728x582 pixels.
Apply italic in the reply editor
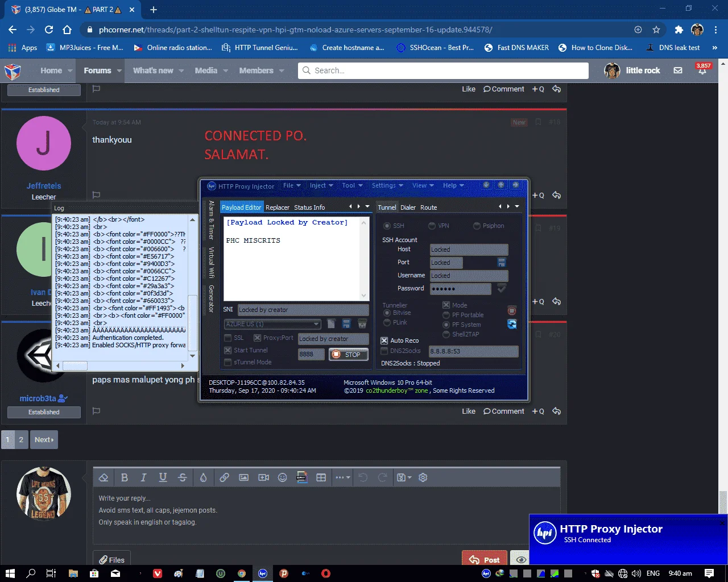click(x=143, y=477)
